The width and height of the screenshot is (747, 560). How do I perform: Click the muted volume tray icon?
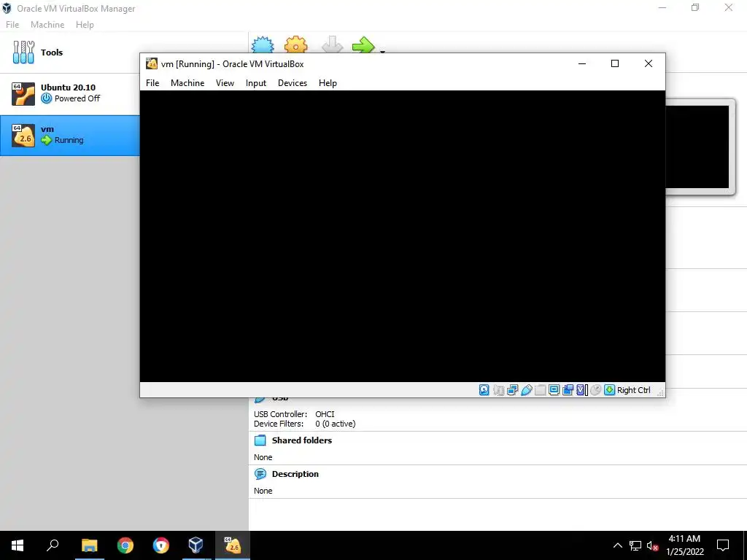pyautogui.click(x=652, y=545)
